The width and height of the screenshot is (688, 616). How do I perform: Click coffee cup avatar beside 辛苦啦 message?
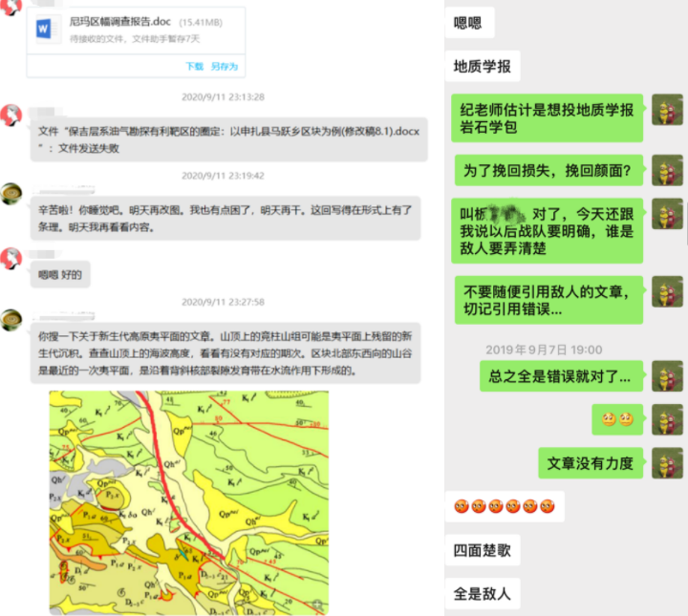[x=11, y=194]
